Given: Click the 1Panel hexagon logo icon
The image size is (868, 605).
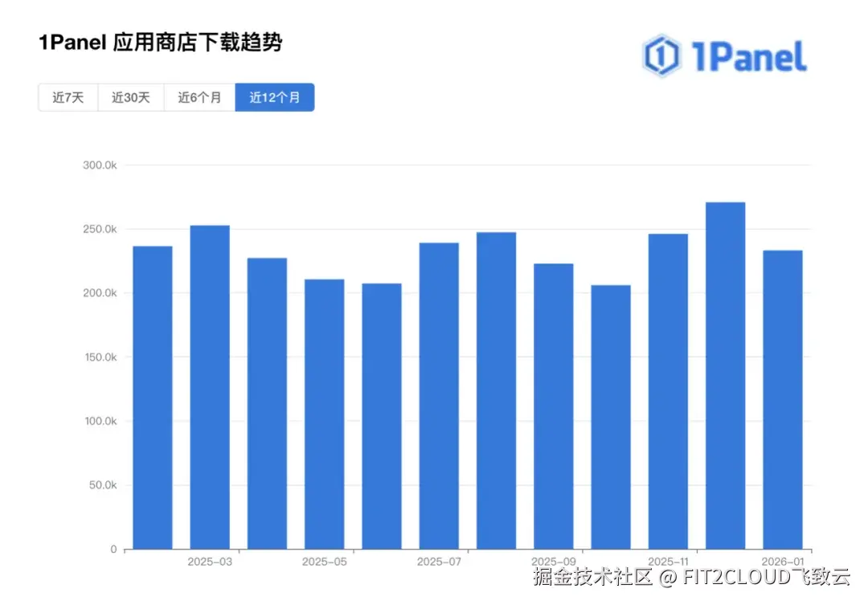Looking at the screenshot, I should [x=661, y=55].
